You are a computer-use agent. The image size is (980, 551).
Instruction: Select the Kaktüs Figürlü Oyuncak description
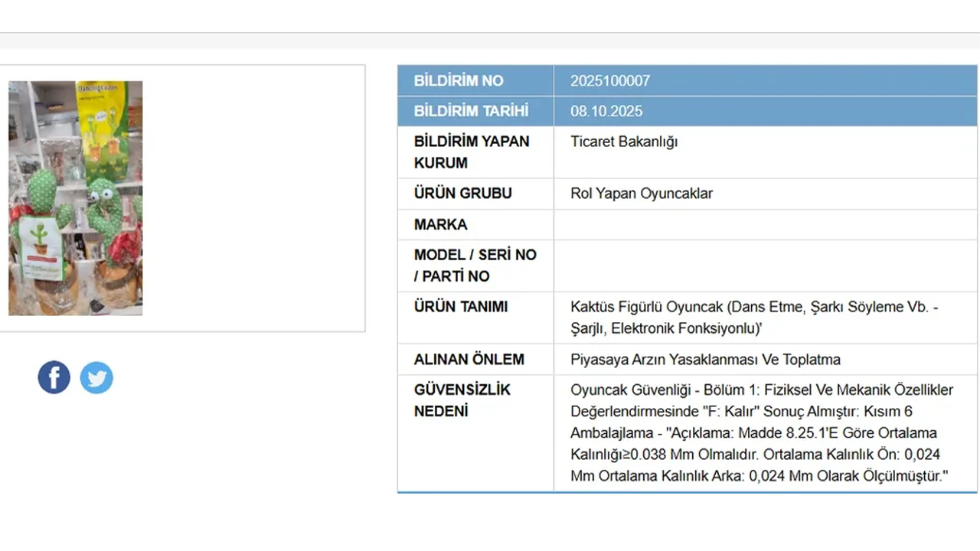pyautogui.click(x=753, y=318)
